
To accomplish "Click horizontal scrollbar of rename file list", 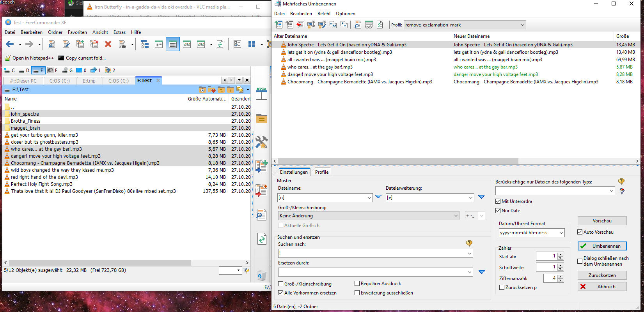I will pyautogui.click(x=398, y=161).
